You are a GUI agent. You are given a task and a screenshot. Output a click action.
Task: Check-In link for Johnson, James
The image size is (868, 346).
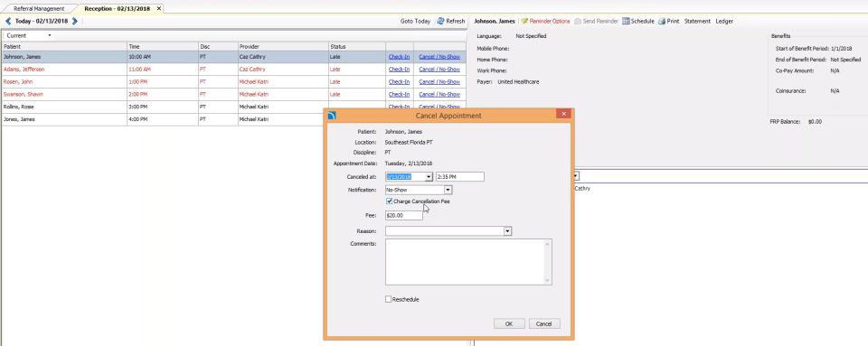coord(399,57)
